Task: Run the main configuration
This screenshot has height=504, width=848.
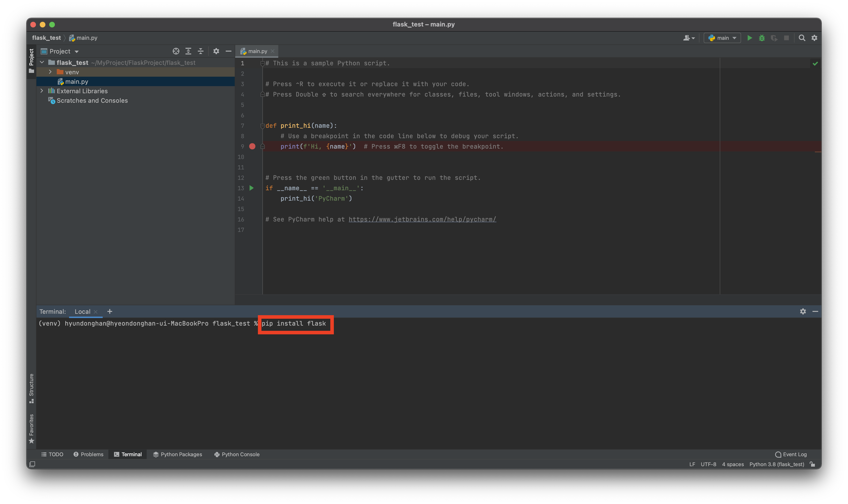Action: (750, 38)
